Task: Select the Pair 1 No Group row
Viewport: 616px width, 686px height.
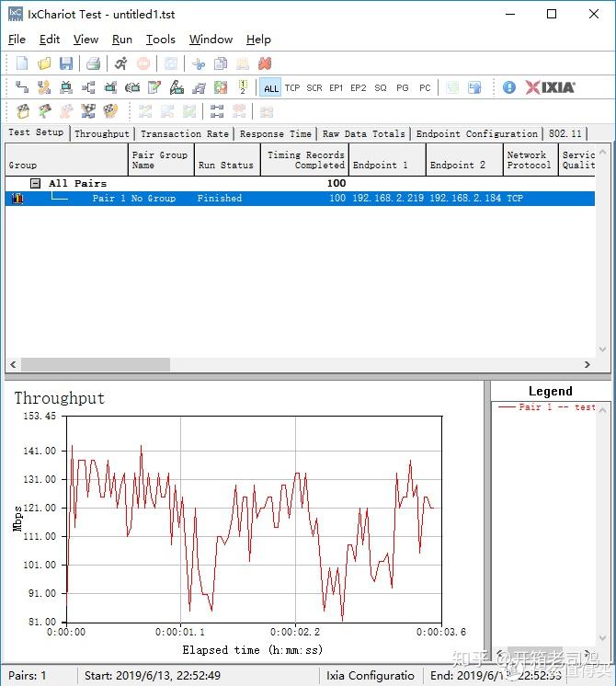Action: pyautogui.click(x=300, y=199)
